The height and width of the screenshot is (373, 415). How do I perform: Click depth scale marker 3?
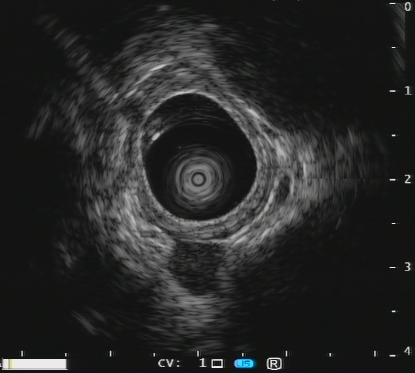[x=407, y=267]
